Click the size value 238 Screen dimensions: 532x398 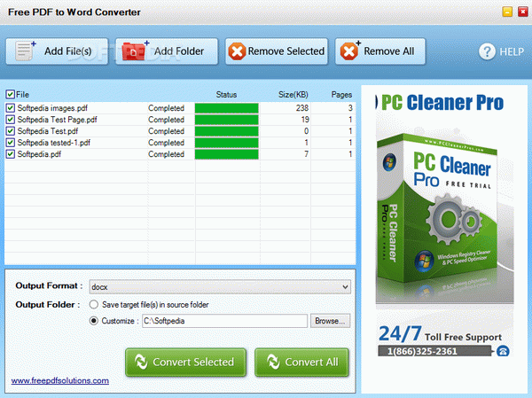pyautogui.click(x=302, y=108)
